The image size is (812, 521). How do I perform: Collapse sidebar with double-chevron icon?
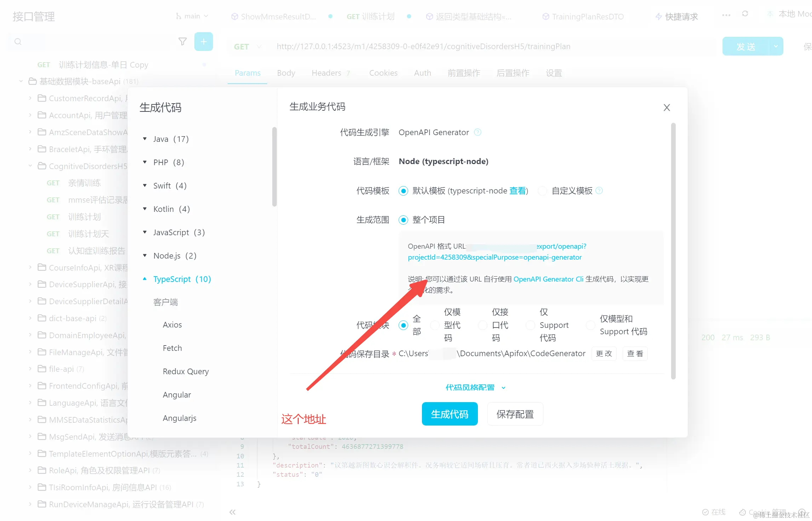(x=232, y=512)
